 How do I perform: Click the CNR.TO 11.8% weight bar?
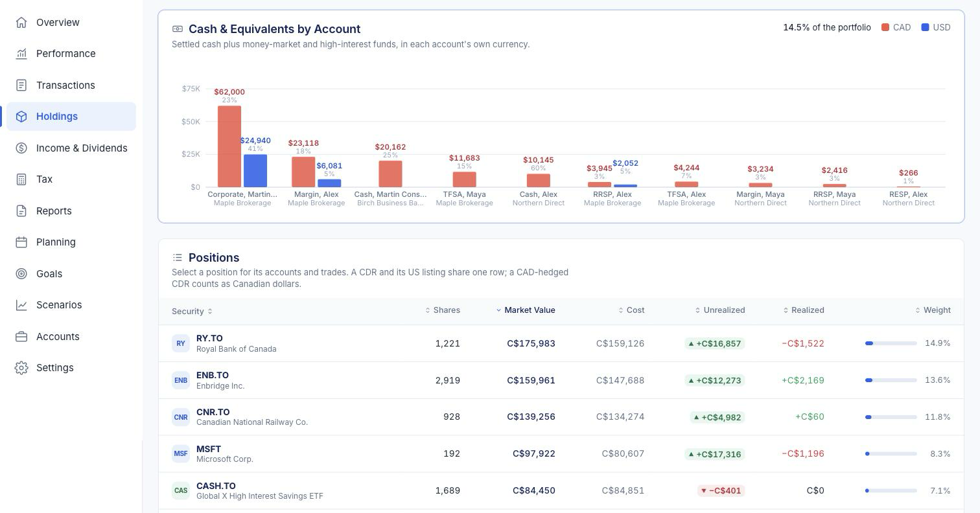[891, 417]
